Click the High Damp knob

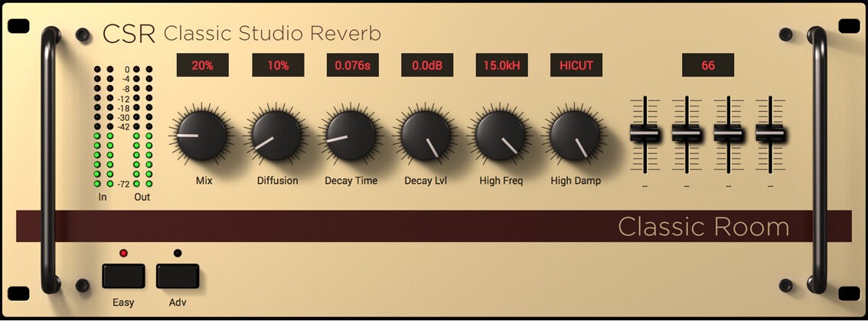click(576, 135)
